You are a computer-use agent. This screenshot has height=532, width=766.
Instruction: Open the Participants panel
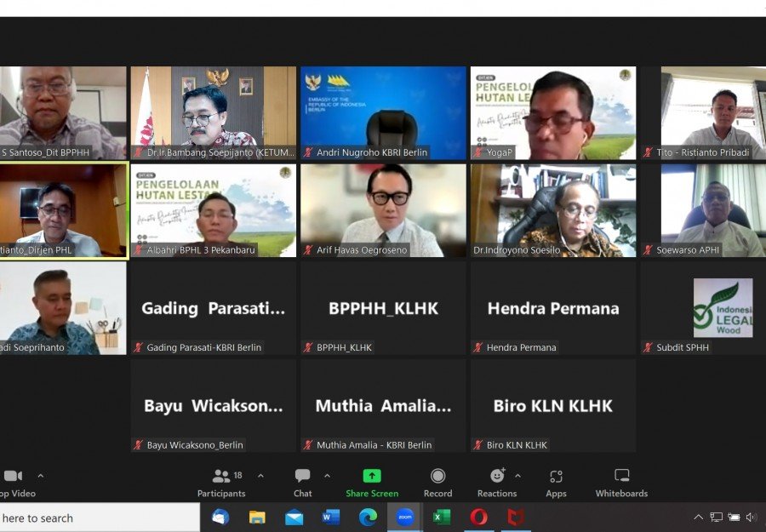click(221, 483)
